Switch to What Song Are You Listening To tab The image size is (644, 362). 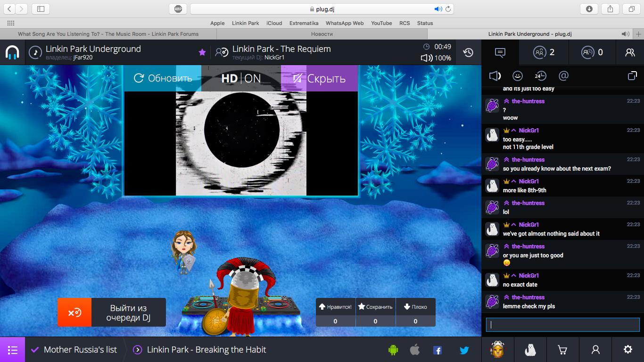click(108, 34)
